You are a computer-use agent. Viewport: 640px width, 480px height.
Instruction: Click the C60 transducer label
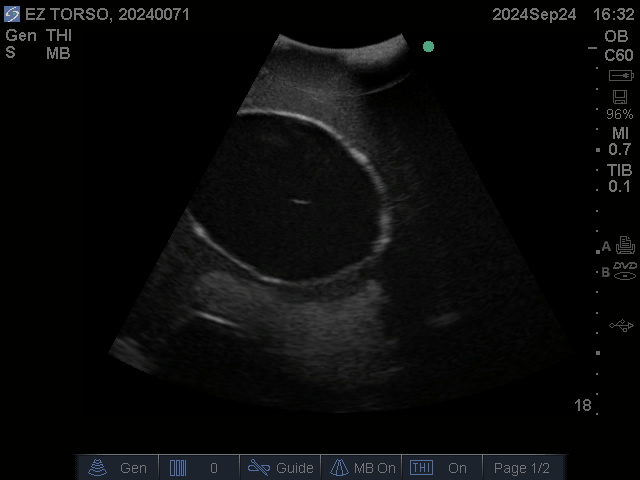[x=619, y=55]
